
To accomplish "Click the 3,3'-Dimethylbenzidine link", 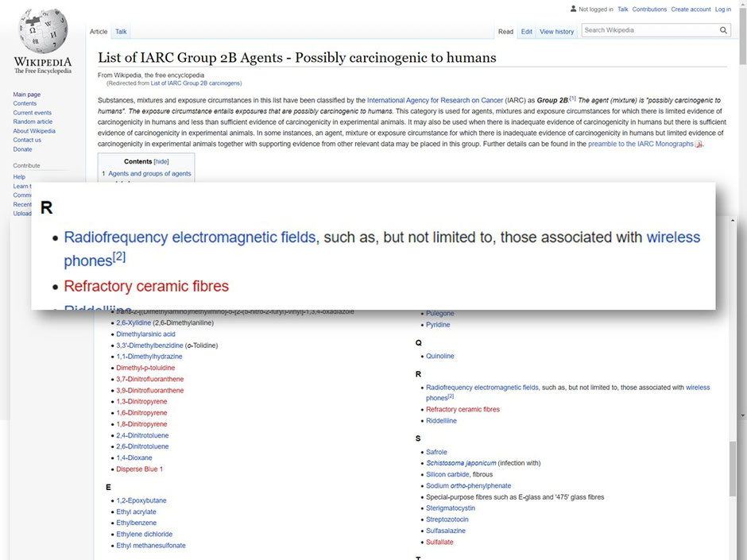I will pyautogui.click(x=149, y=346).
